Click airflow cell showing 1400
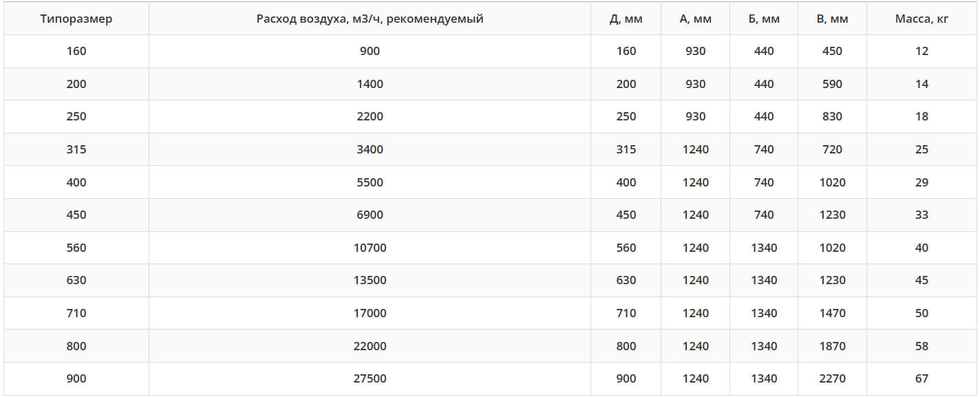 (x=370, y=84)
